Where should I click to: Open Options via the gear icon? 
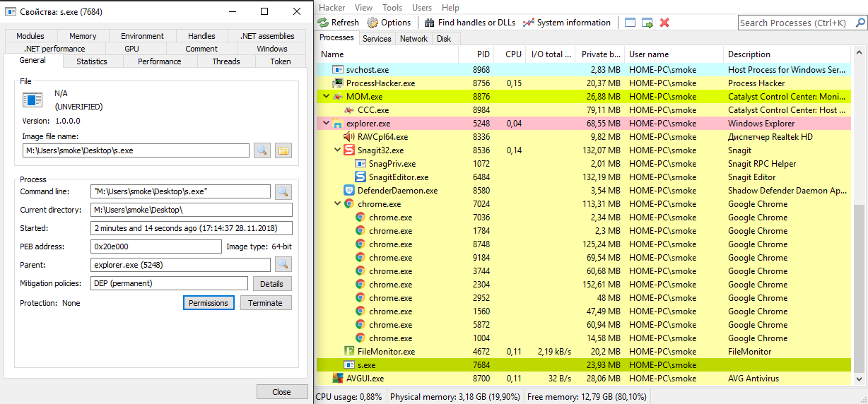coord(373,23)
